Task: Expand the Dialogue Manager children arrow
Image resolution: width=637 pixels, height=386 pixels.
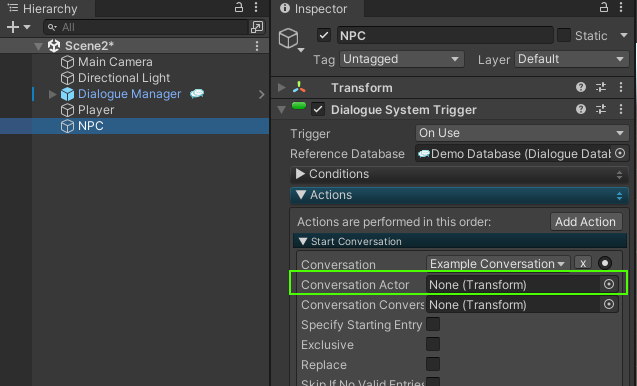Action: point(52,94)
